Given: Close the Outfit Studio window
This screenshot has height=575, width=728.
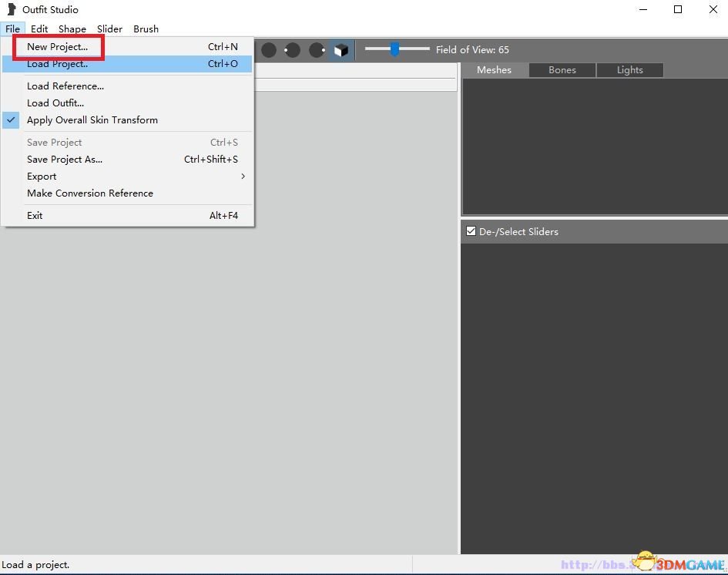Looking at the screenshot, I should point(713,9).
